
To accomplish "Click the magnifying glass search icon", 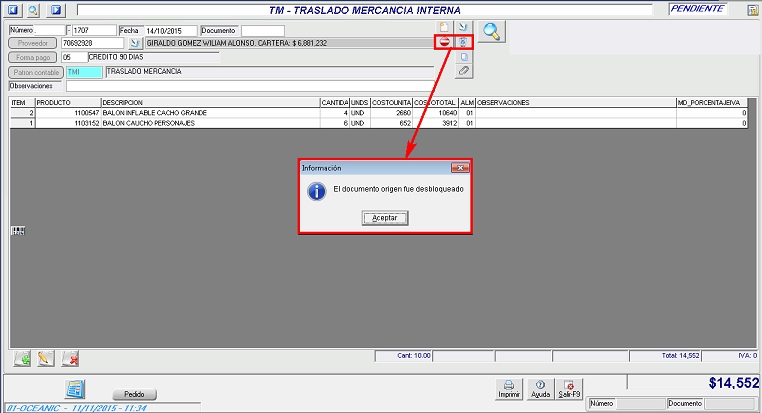I will [x=491, y=32].
